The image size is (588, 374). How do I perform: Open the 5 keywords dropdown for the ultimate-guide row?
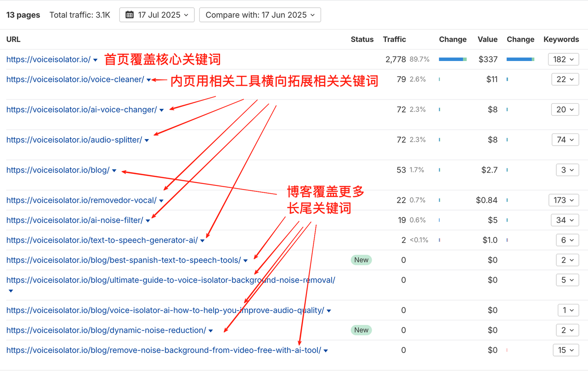click(x=568, y=280)
